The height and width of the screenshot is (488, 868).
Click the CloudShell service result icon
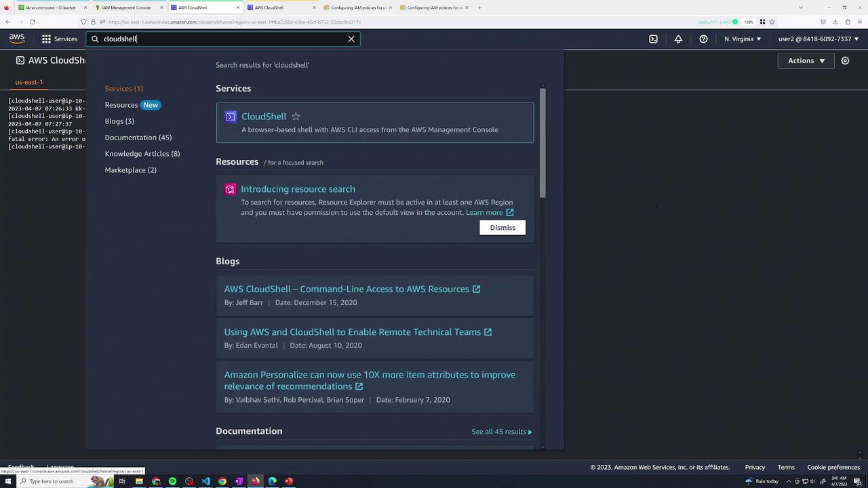click(x=231, y=117)
